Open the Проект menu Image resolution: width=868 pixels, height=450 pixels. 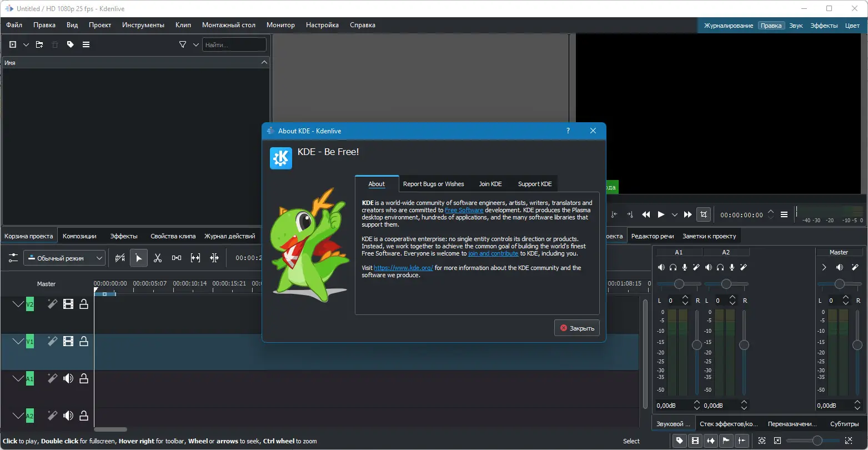(100, 25)
